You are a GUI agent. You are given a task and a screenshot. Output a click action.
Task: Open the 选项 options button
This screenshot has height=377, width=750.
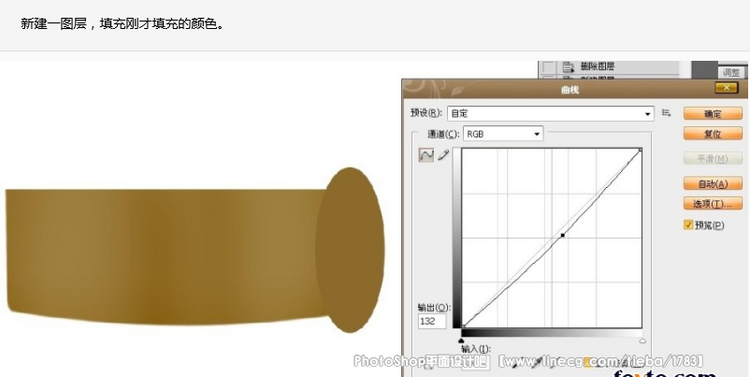(x=713, y=204)
